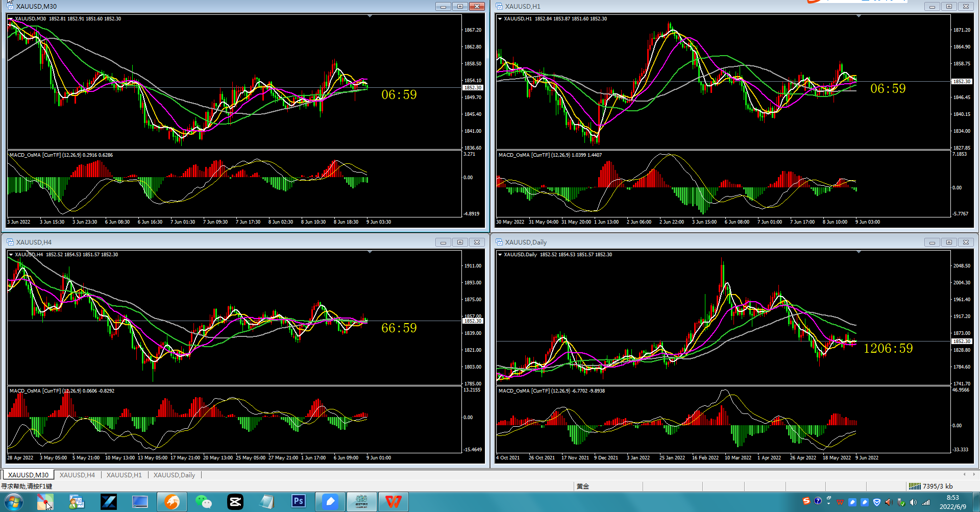Click the 66:59 countdown on the H4 chart
The image size is (980, 512).
click(399, 328)
